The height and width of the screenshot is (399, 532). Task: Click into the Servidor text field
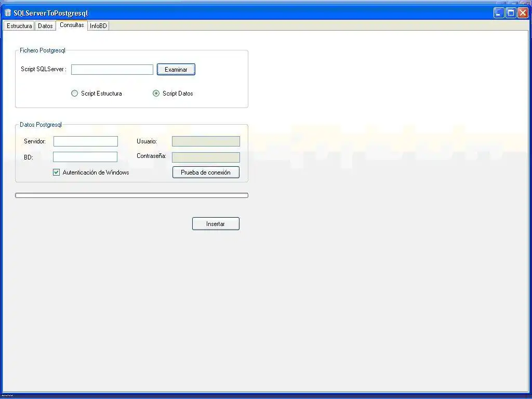86,141
